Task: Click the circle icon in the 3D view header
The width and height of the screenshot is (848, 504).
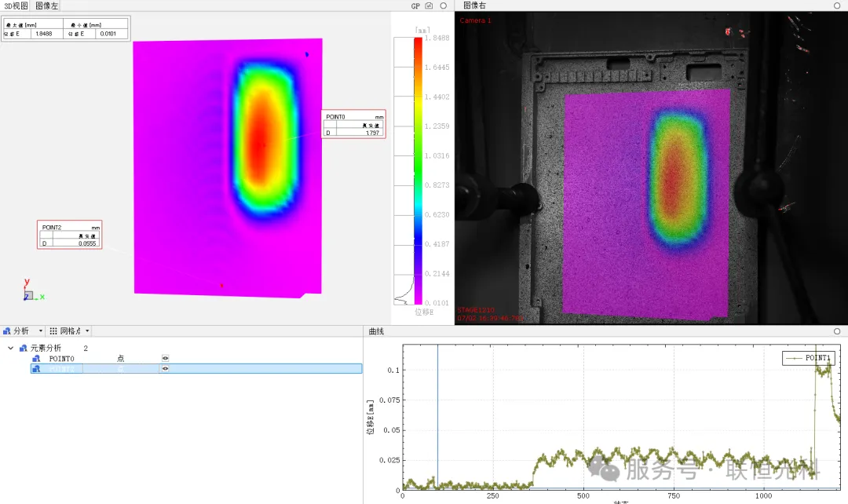Action: [444, 5]
